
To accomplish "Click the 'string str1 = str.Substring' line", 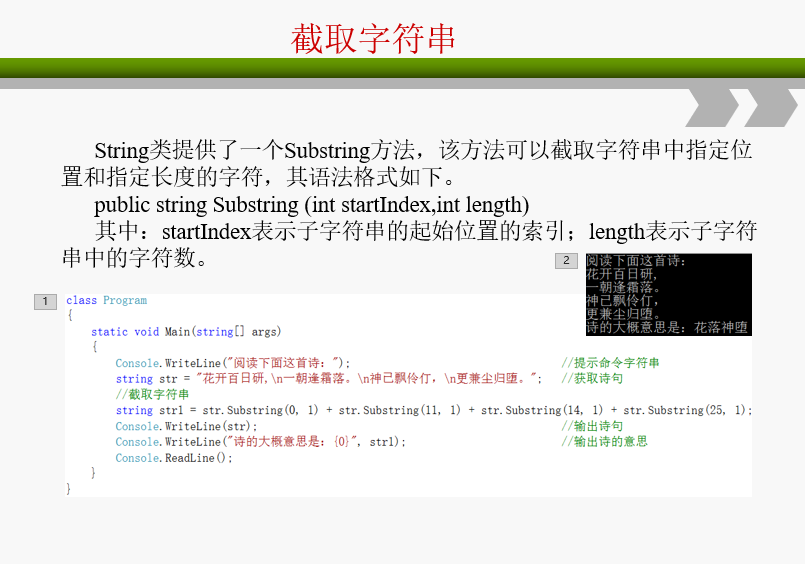I will click(434, 410).
